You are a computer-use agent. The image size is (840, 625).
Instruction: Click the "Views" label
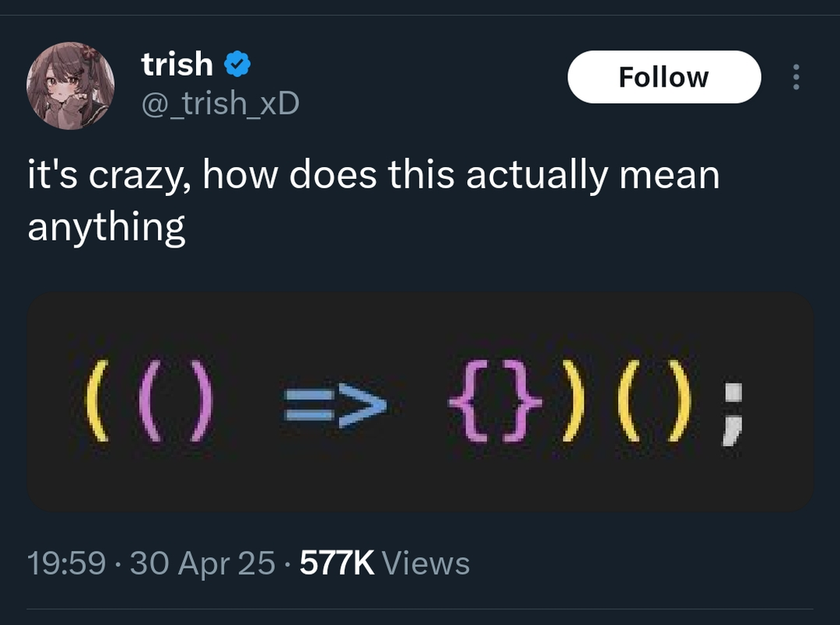(x=427, y=563)
